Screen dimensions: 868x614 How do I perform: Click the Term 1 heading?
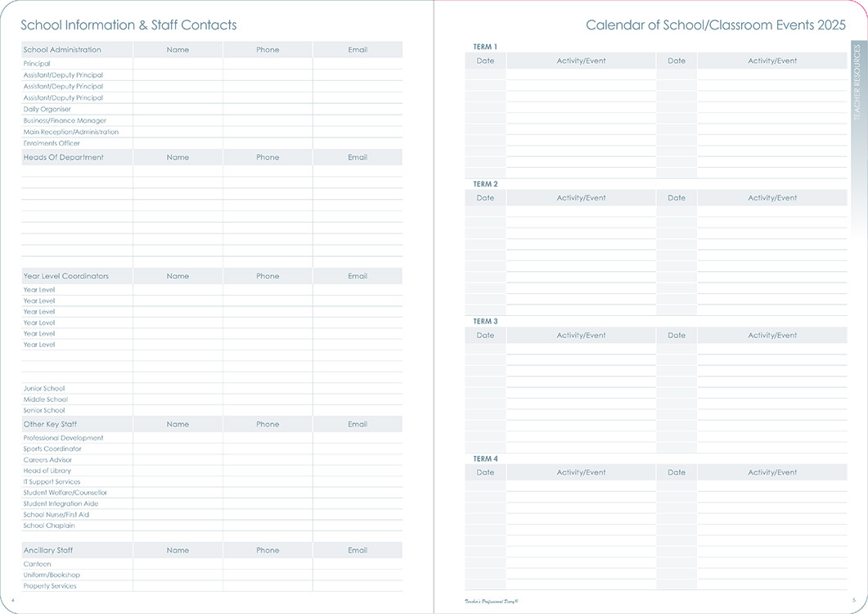(x=485, y=47)
